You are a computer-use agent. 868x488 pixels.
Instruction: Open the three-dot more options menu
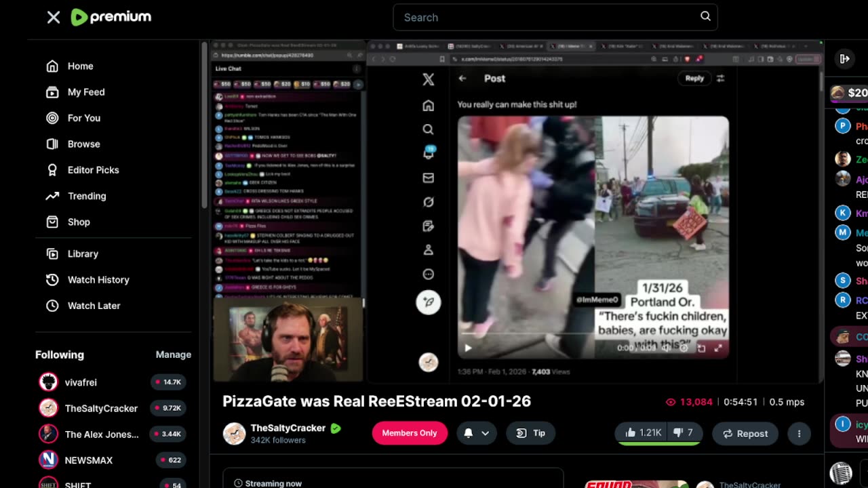click(x=799, y=433)
